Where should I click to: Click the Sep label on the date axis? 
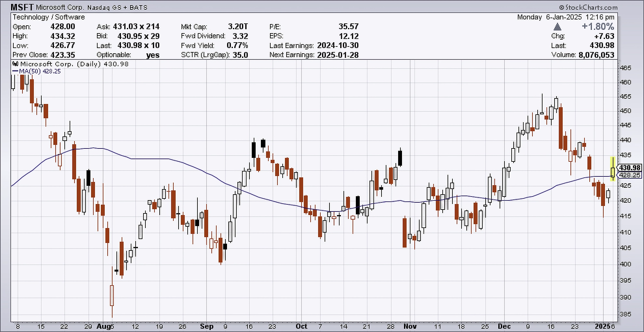(x=207, y=326)
